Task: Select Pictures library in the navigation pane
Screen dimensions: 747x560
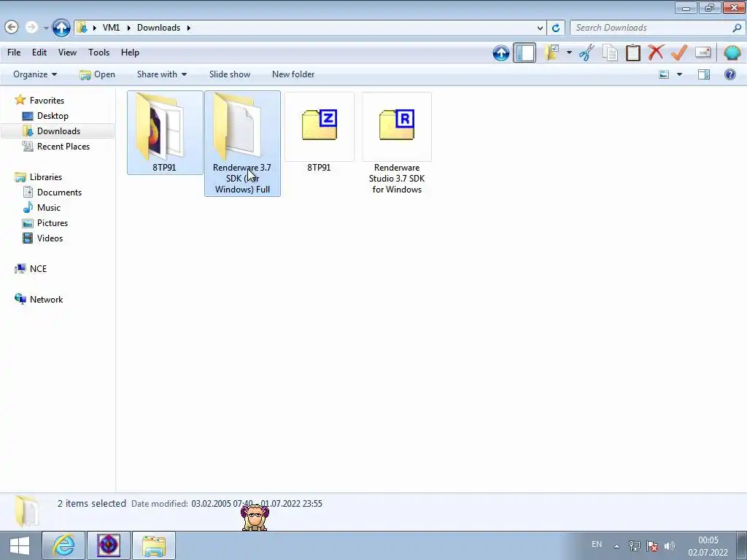Action: pyautogui.click(x=45, y=223)
